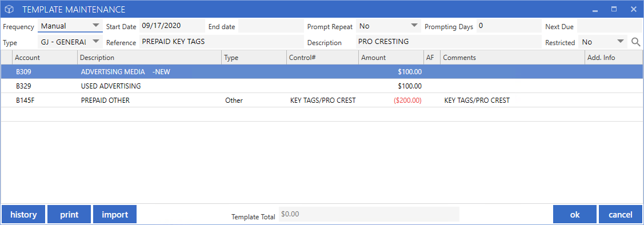This screenshot has height=225, width=644.
Task: Click the magnifying glass search icon
Action: [x=635, y=42]
